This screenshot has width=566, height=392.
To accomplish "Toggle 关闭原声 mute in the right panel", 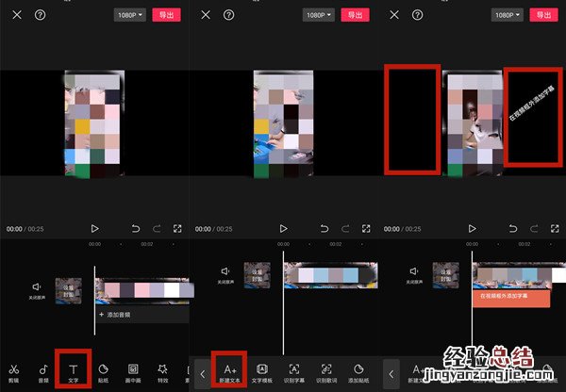I will point(414,273).
